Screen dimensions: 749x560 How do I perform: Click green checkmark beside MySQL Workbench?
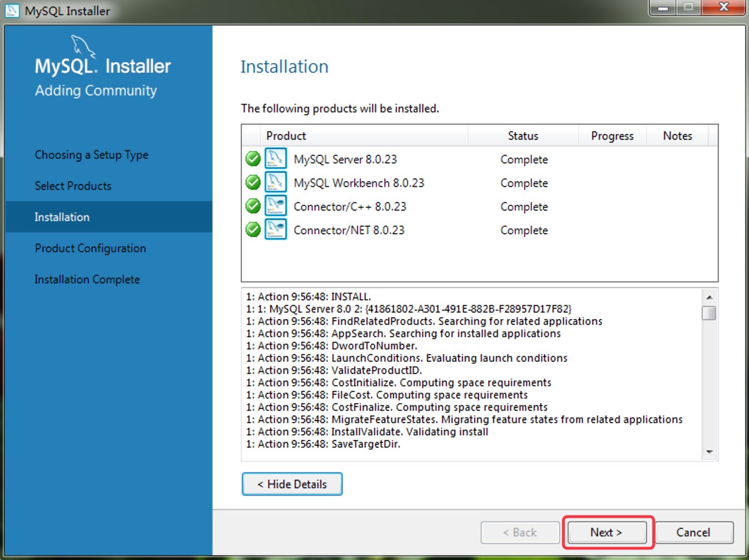coord(253,182)
